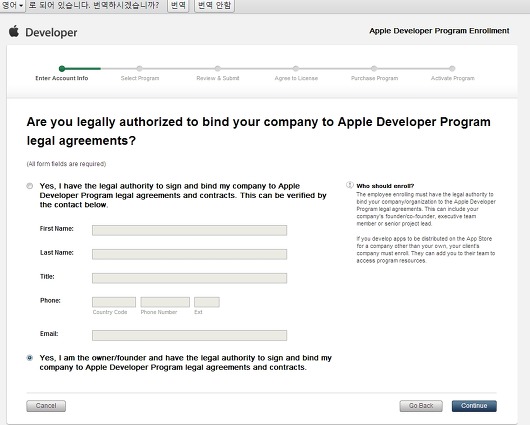This screenshot has width=530, height=425.
Task: Click the Apple logo icon
Action: click(x=14, y=31)
